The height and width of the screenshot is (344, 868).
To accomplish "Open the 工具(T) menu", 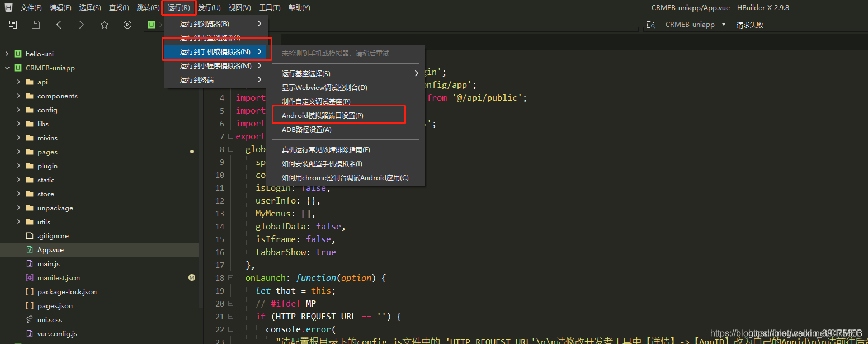I will tap(270, 8).
